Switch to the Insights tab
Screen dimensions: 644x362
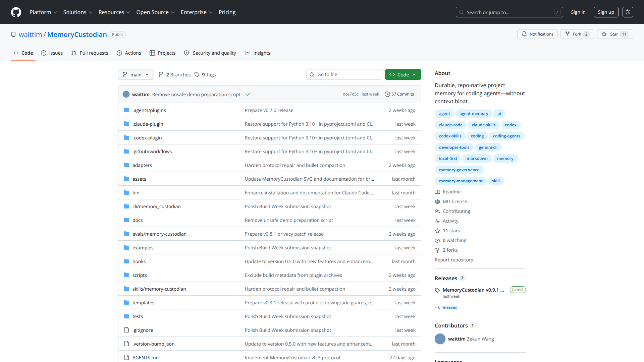258,53
